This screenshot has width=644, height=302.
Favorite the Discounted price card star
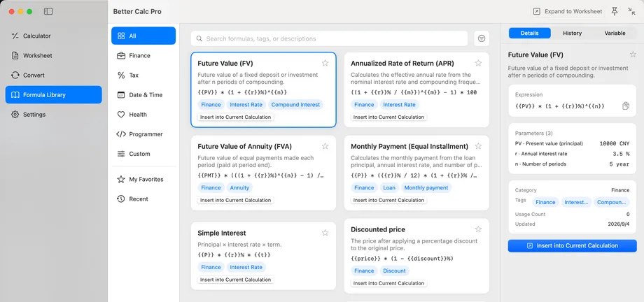(x=478, y=229)
